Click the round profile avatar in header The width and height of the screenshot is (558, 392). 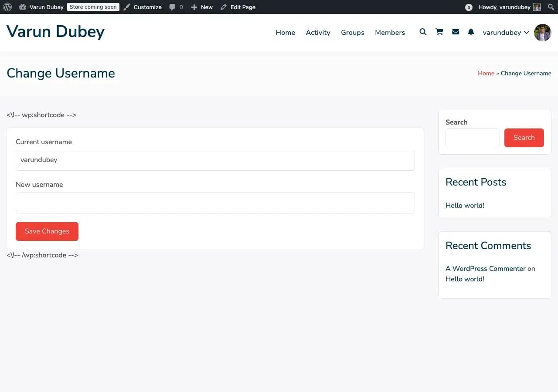pos(542,33)
